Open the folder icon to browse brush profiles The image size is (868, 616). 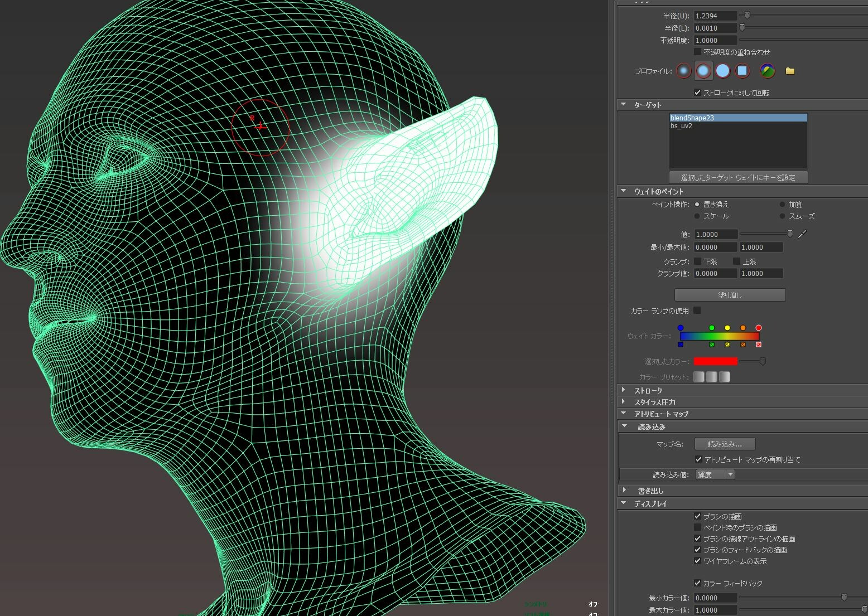(x=790, y=71)
